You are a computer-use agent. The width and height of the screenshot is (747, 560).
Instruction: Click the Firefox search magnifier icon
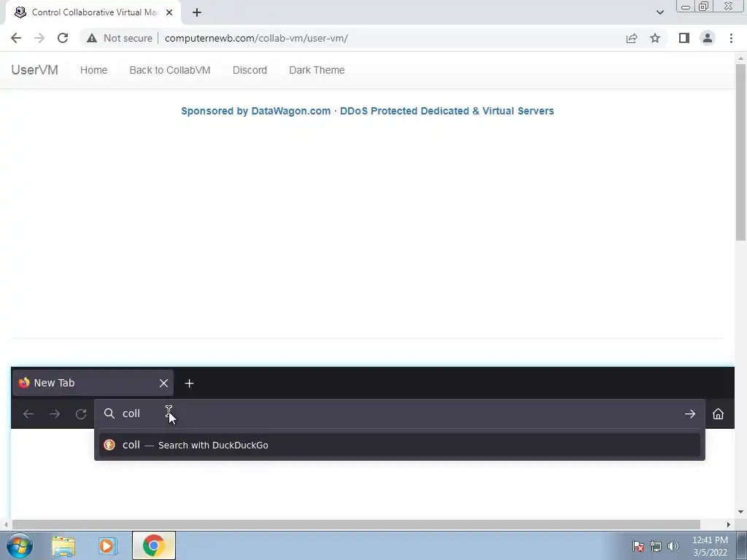point(109,413)
